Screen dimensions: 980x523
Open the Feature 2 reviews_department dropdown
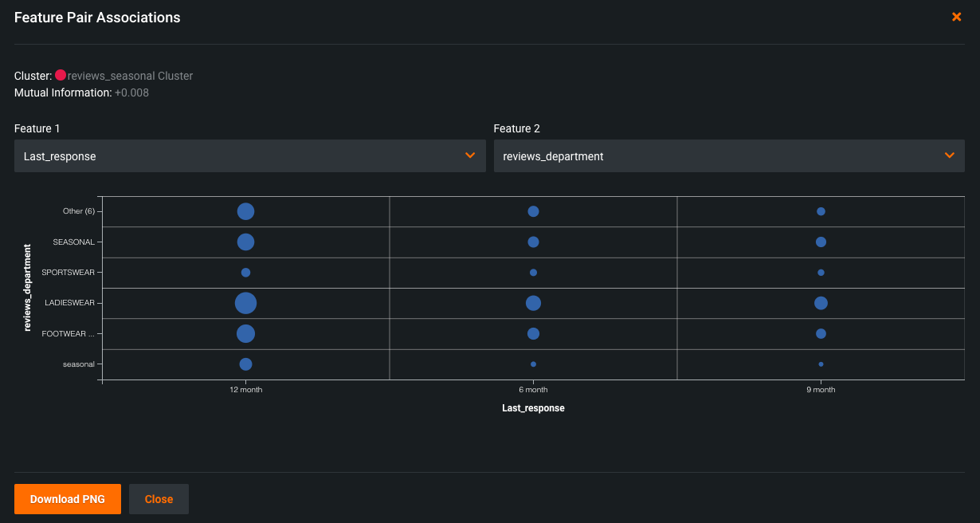pyautogui.click(x=728, y=156)
